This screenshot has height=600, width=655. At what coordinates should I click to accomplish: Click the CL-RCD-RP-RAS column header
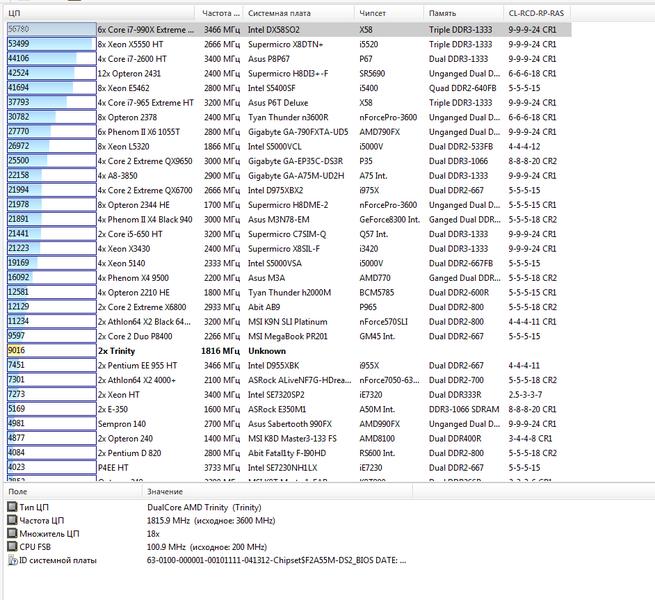537,13
